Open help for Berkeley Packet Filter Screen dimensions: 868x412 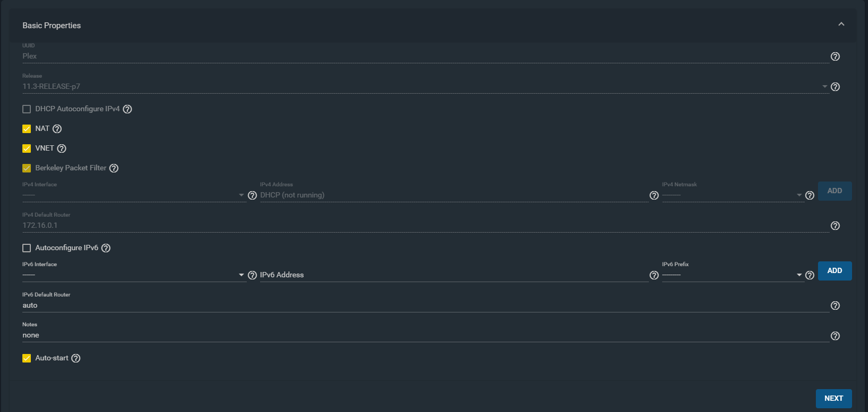pyautogui.click(x=114, y=168)
